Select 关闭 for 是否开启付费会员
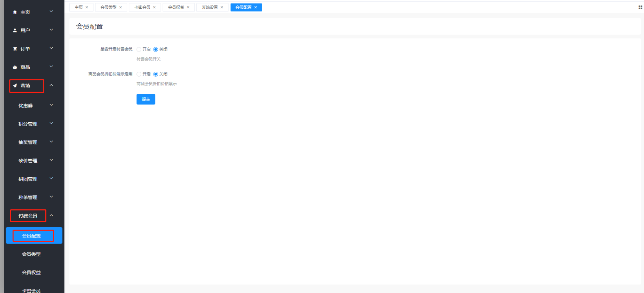Viewport: 644px width, 293px height. click(156, 49)
